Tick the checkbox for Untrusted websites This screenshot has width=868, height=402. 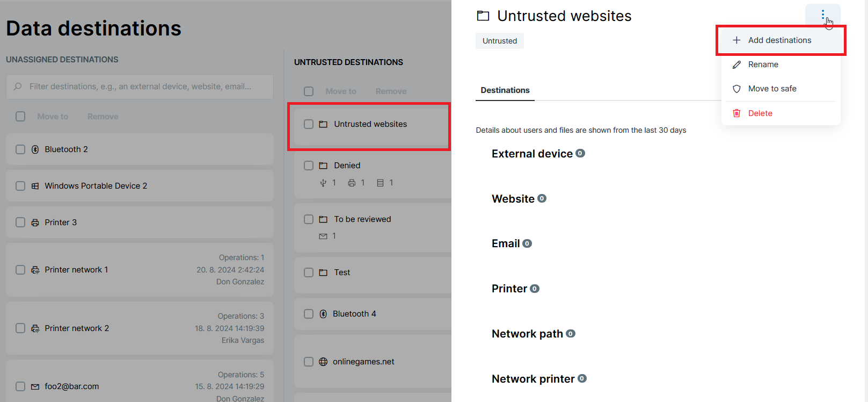309,124
